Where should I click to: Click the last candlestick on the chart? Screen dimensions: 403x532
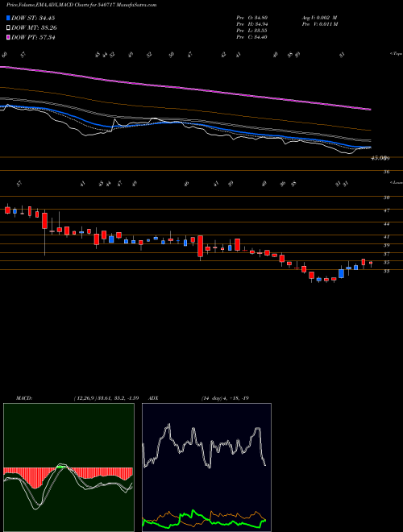pyautogui.click(x=371, y=264)
